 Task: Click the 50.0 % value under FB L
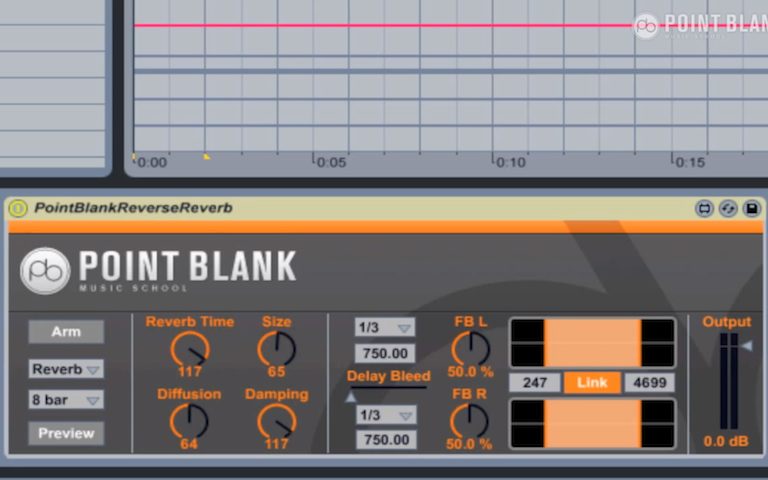click(470, 372)
